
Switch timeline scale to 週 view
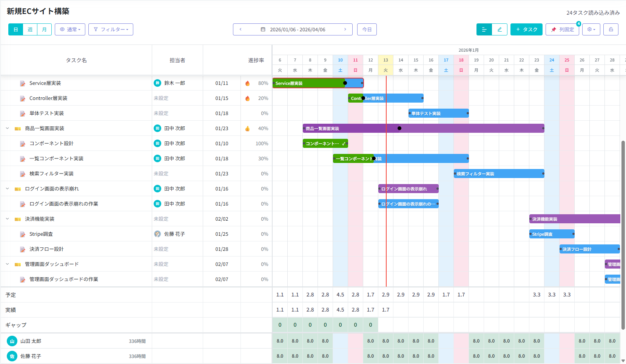tap(30, 29)
